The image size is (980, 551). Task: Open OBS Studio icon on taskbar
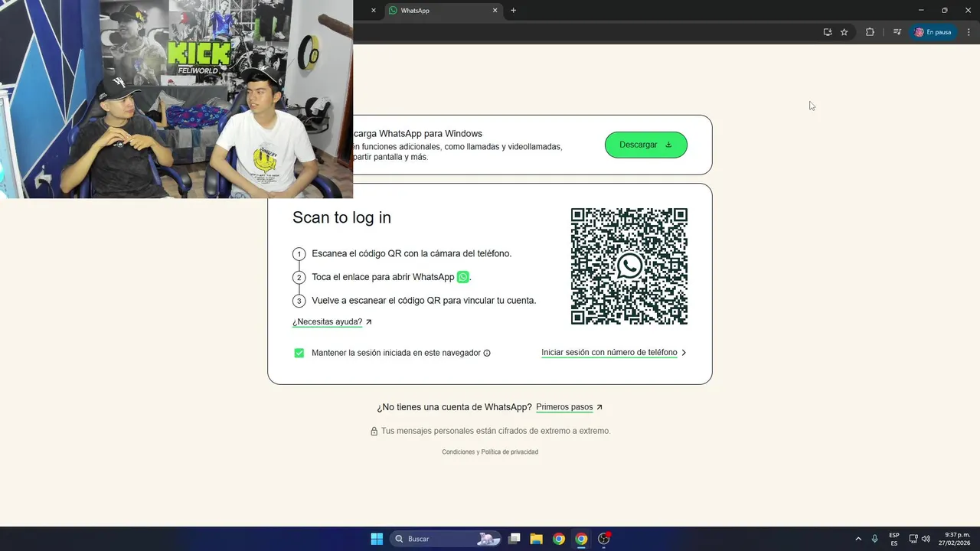point(604,539)
